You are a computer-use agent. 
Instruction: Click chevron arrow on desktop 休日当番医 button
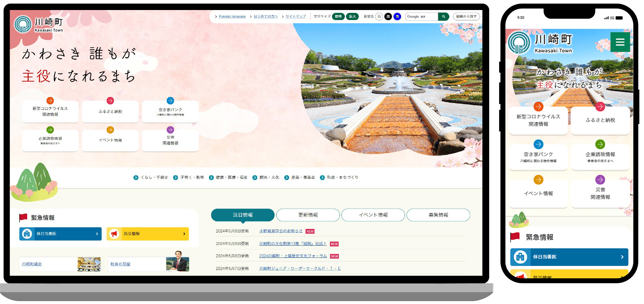pyautogui.click(x=97, y=234)
